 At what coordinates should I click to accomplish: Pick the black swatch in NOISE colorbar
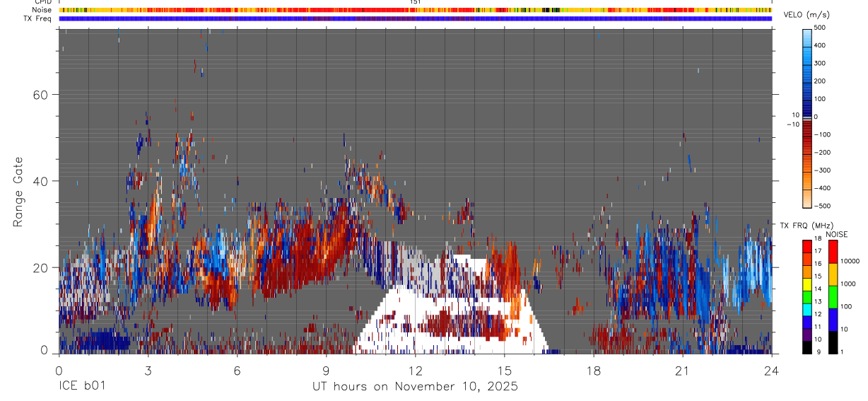833,342
